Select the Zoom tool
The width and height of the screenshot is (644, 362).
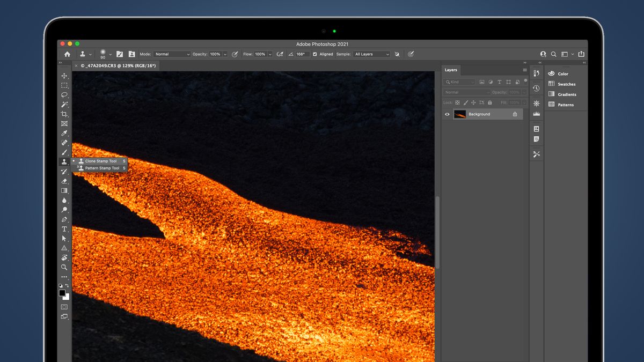64,267
